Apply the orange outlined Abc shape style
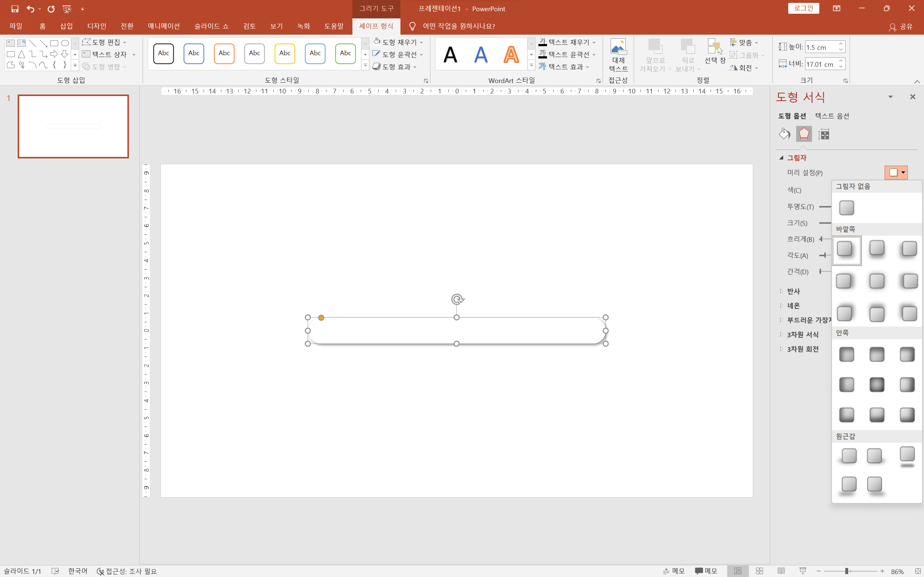Viewport: 924px width, 577px height. [x=224, y=53]
